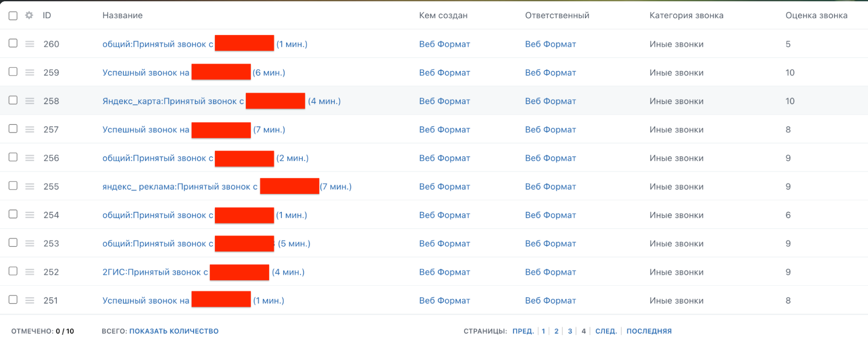Viewport: 868px width, 347px height.
Task: Click the action menu icon of row 259
Action: pos(30,72)
